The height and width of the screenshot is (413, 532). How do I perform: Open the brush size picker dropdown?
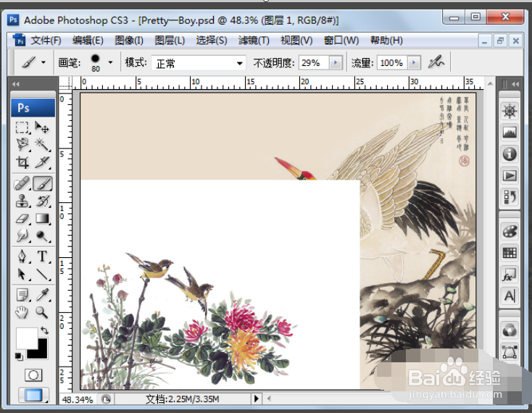tap(110, 62)
